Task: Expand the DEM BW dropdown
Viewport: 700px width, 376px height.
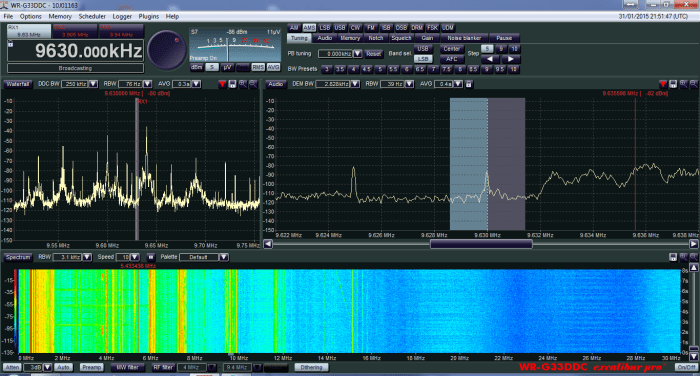Action: pos(355,84)
